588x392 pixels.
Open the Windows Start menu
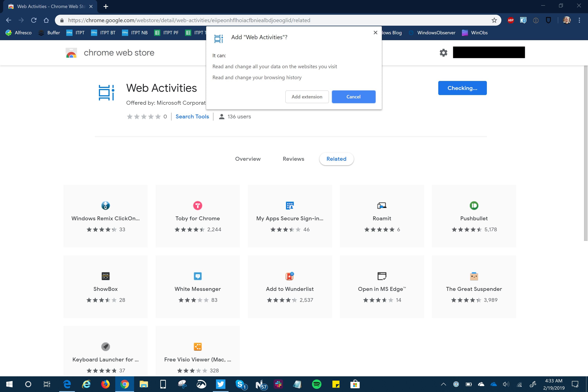[9, 384]
